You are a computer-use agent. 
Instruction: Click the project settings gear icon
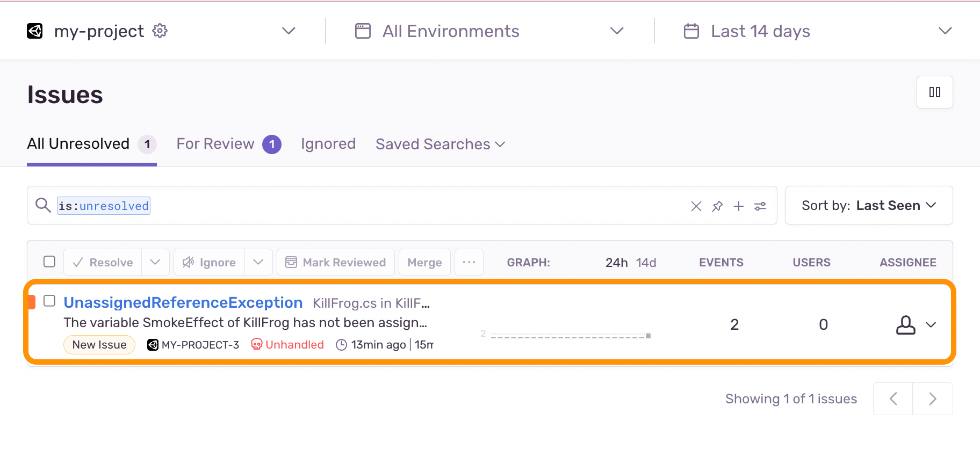160,31
